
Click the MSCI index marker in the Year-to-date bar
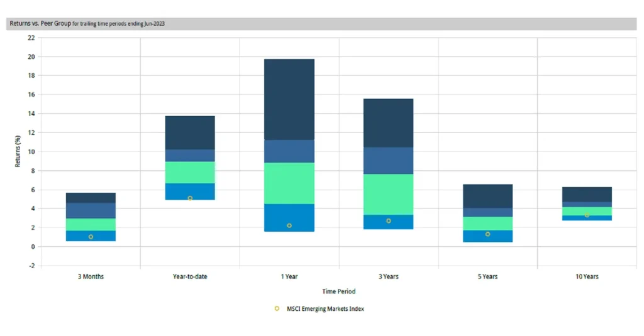190,198
